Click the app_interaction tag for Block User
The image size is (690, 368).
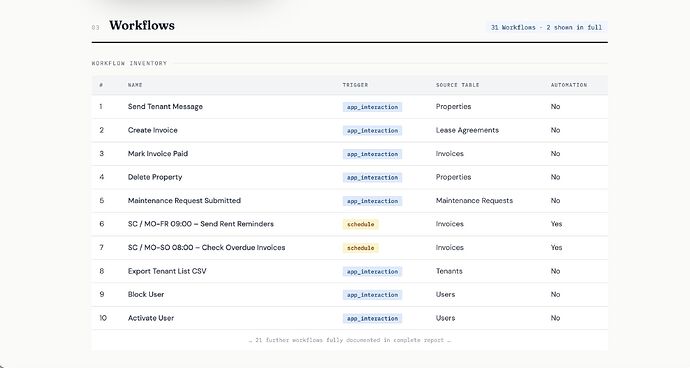point(372,295)
